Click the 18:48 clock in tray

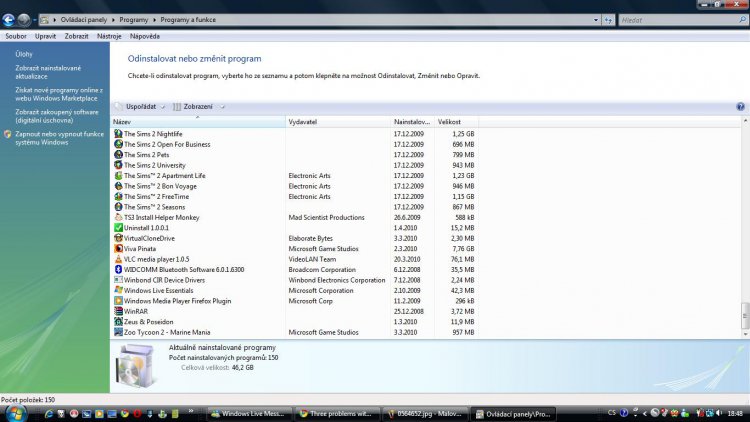(x=735, y=413)
